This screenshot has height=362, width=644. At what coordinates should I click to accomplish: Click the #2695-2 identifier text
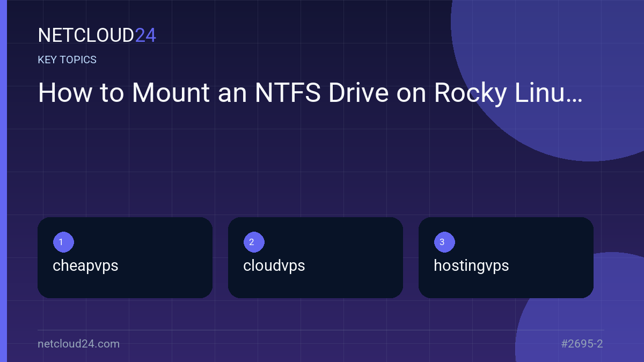click(582, 344)
